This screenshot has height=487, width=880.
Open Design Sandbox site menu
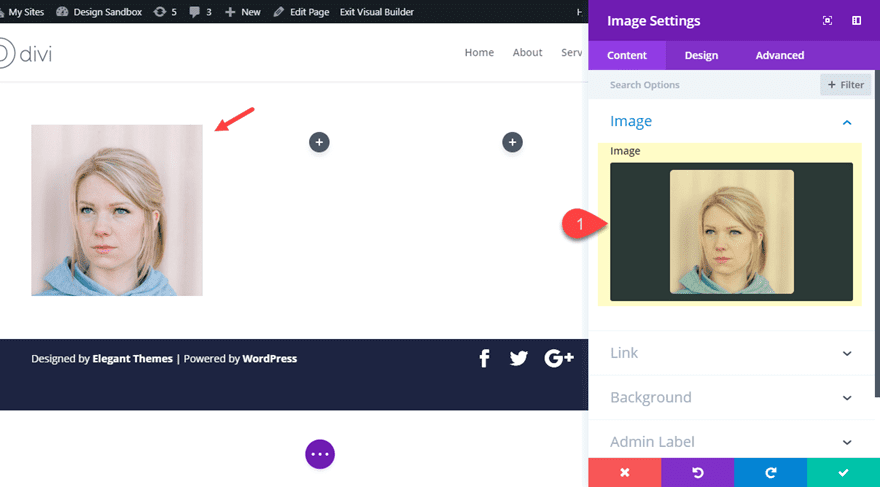click(x=99, y=12)
